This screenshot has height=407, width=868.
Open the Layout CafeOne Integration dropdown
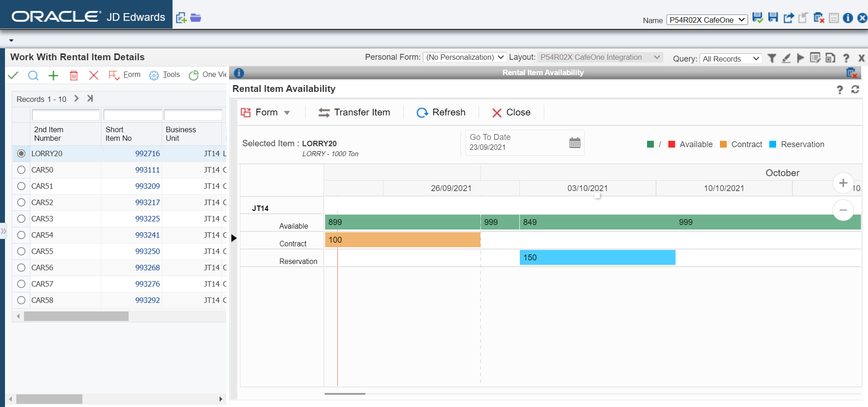tap(600, 57)
